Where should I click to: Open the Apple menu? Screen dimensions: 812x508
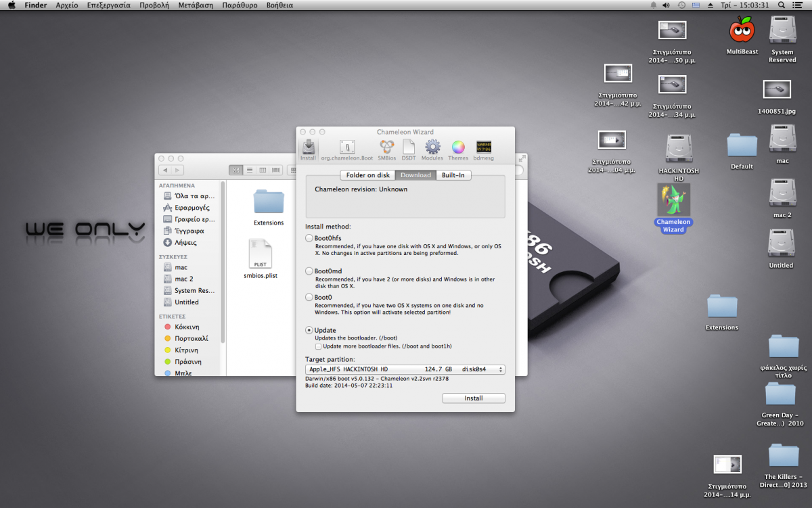[x=12, y=5]
